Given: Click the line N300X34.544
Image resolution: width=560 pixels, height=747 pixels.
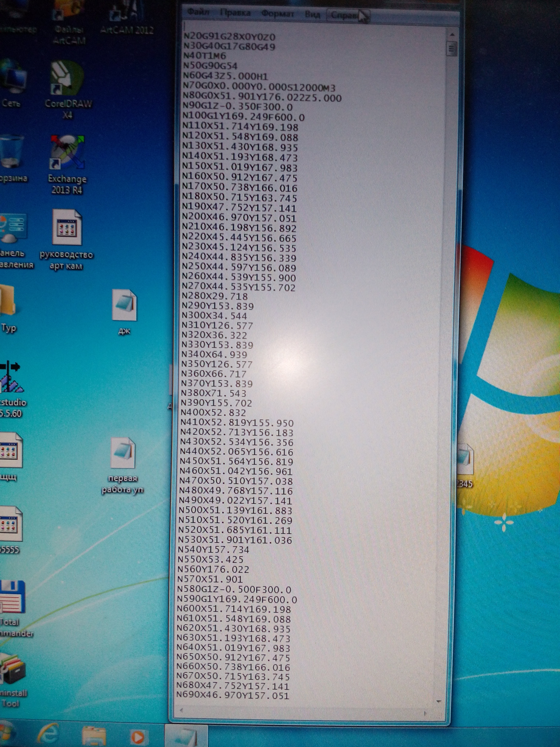Looking at the screenshot, I should click(x=214, y=316).
